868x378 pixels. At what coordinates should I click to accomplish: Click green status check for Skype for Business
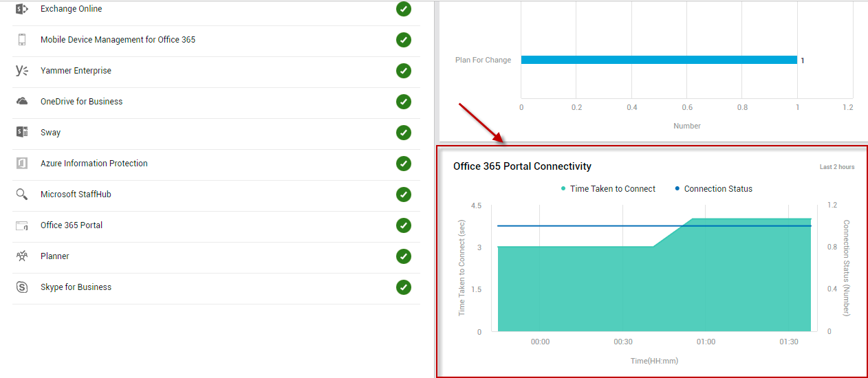coord(404,287)
